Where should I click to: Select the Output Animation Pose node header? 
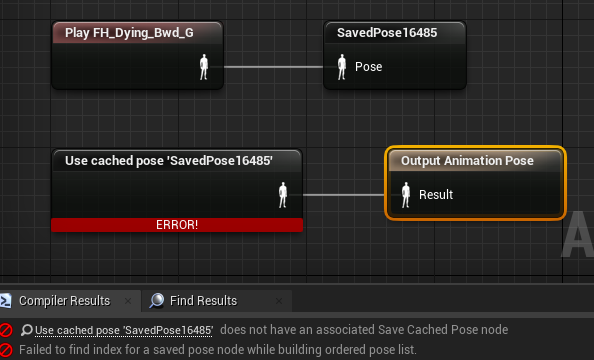pyautogui.click(x=475, y=161)
